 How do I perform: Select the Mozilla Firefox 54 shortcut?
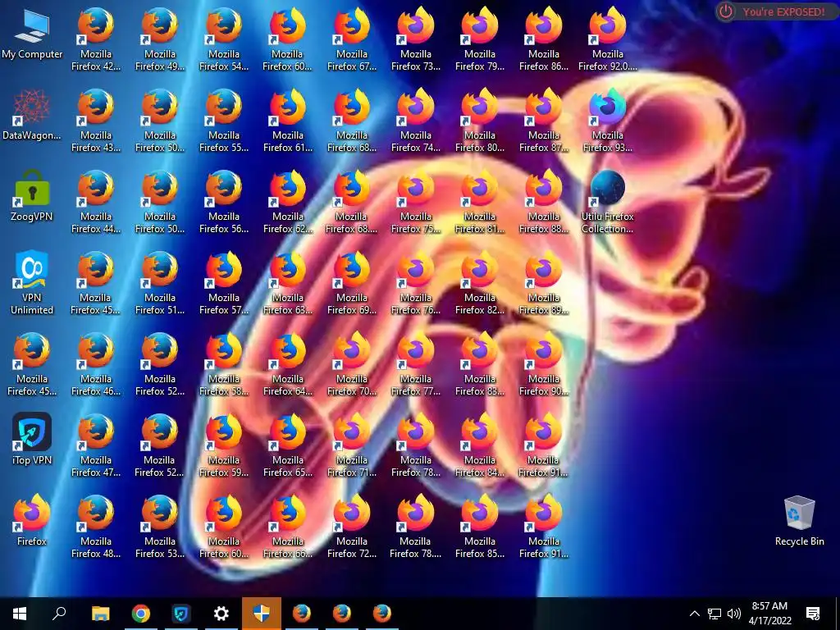click(x=224, y=39)
